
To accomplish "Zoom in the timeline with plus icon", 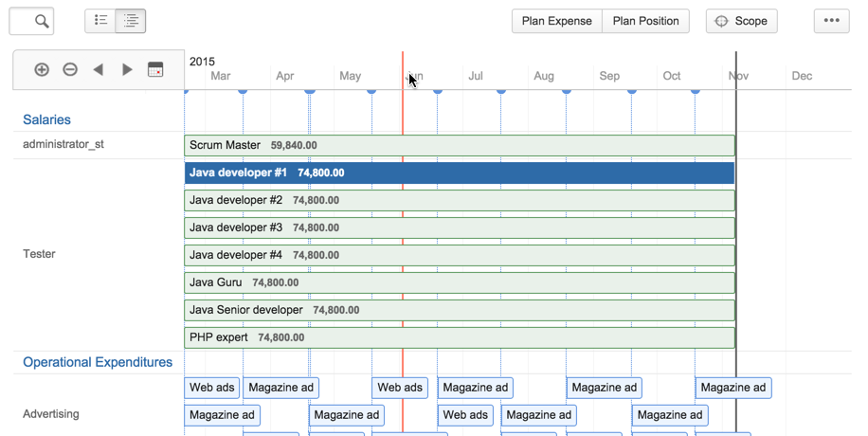I will [x=42, y=69].
